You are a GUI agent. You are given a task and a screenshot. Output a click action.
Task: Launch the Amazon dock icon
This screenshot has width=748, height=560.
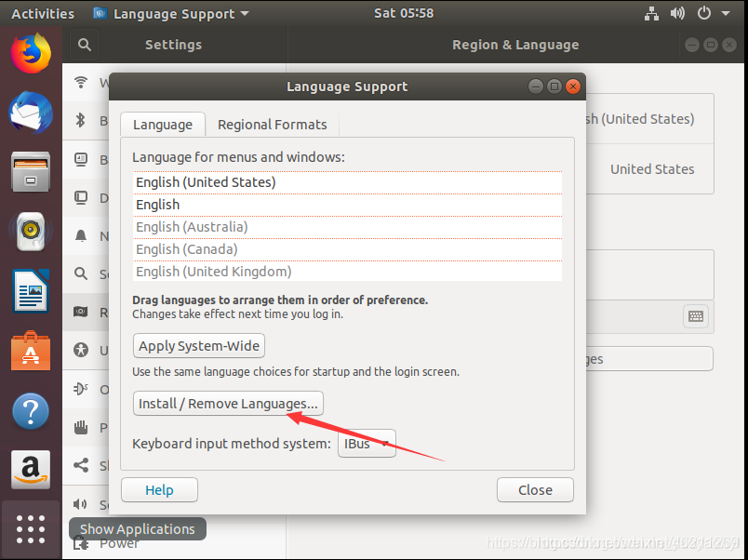tap(31, 470)
